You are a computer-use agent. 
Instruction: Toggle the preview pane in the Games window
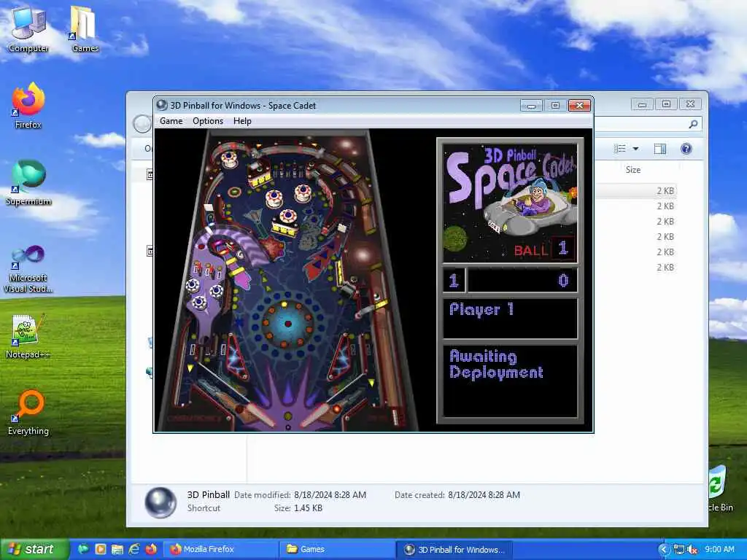(x=659, y=149)
